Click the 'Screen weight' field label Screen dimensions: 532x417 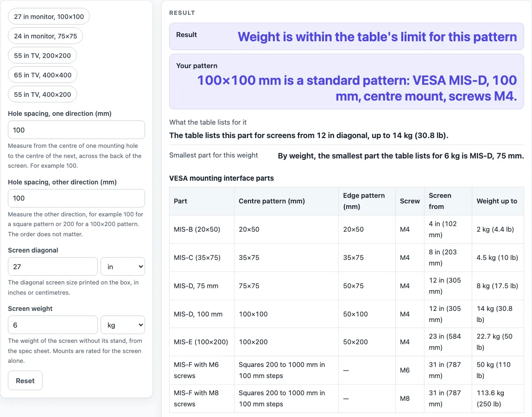coord(30,309)
